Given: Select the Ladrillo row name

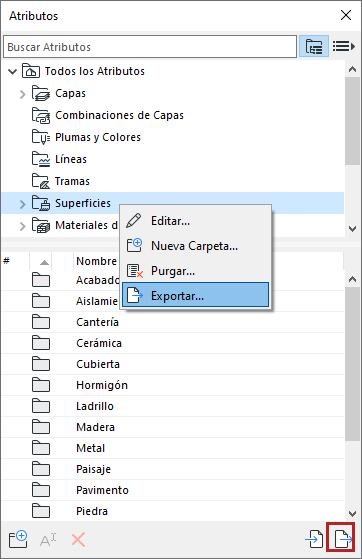Looking at the screenshot, I should [95, 406].
